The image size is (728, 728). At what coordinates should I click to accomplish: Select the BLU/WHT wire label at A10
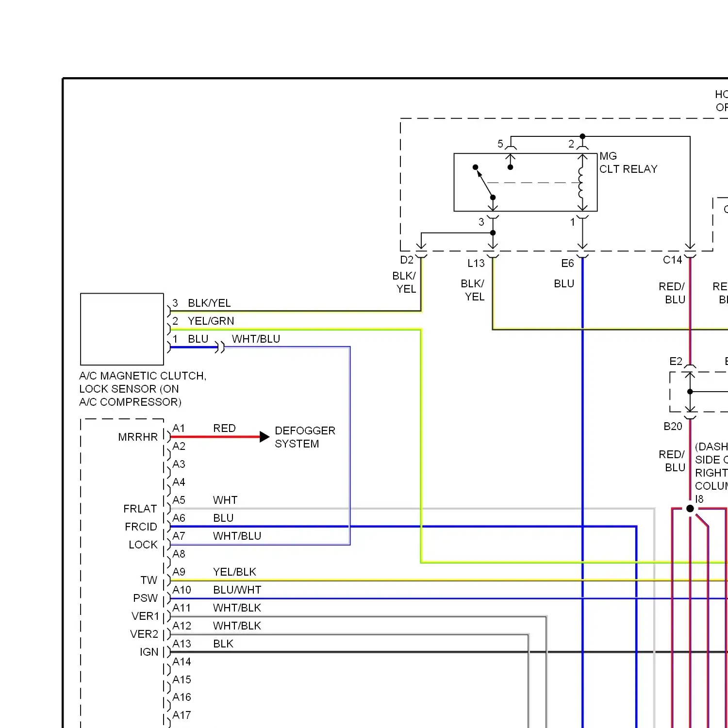237,590
